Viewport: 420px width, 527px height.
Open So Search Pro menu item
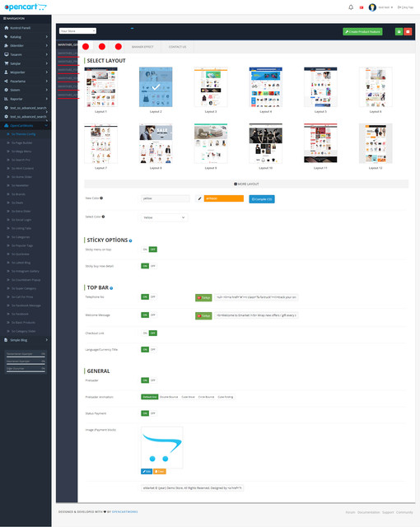tap(21, 160)
